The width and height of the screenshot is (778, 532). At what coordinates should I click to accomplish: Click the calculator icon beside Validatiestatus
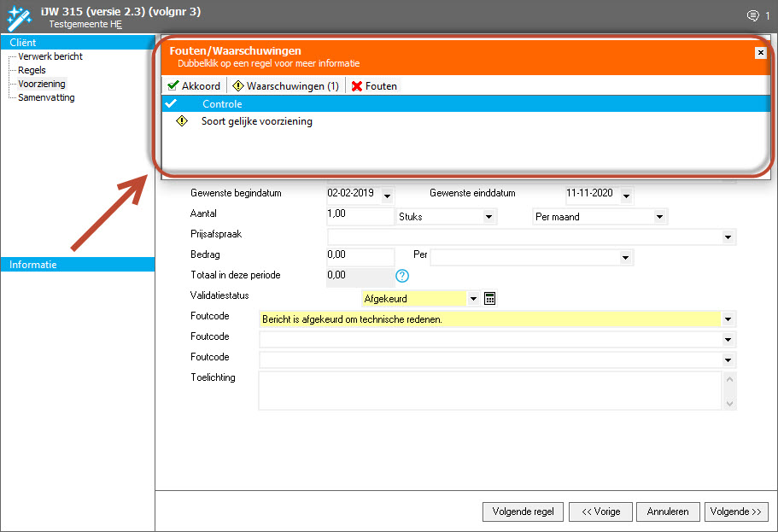tap(490, 298)
